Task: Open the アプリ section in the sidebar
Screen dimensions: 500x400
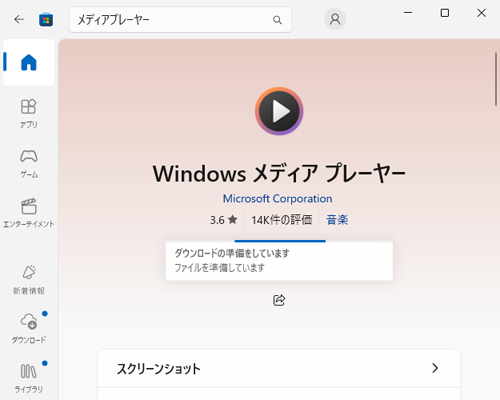Action: tap(29, 113)
